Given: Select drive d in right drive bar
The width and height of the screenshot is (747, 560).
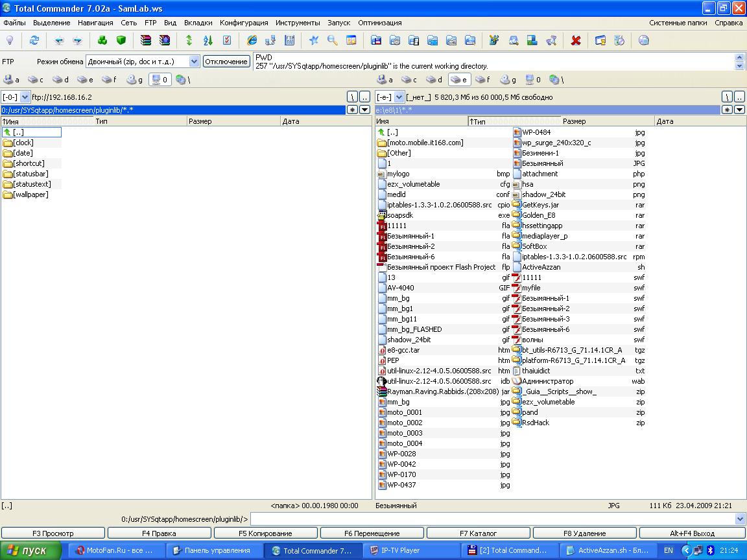Looking at the screenshot, I should pos(434,80).
